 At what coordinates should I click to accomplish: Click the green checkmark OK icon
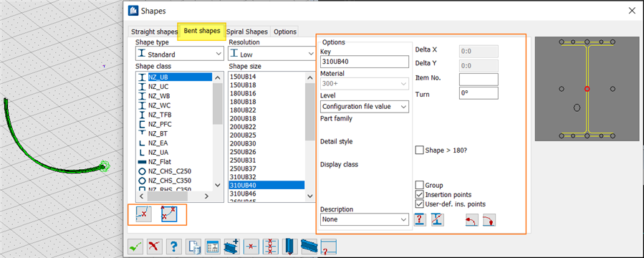click(135, 247)
